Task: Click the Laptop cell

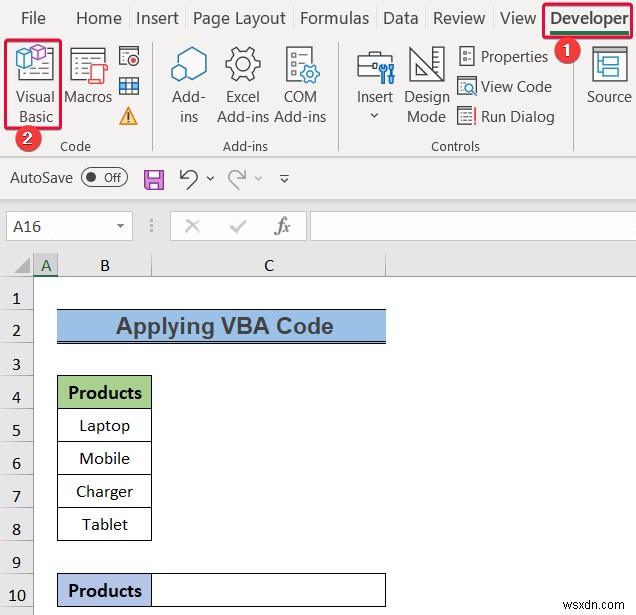Action: [105, 425]
